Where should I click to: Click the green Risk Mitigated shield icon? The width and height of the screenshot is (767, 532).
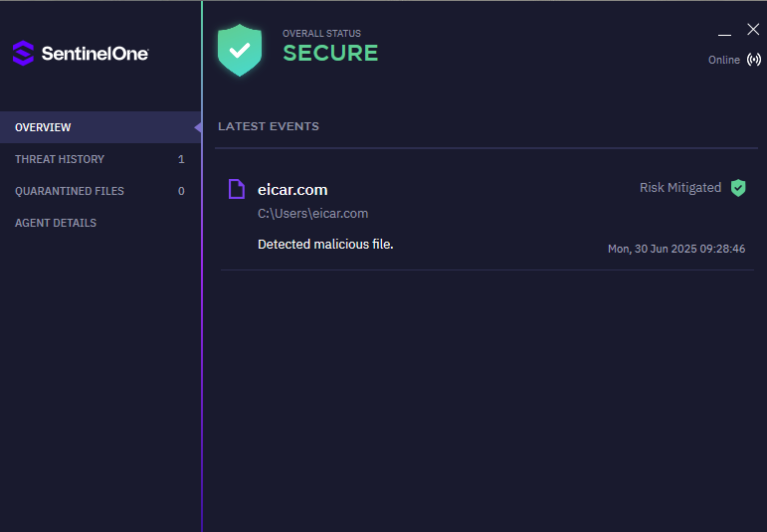[x=738, y=188]
